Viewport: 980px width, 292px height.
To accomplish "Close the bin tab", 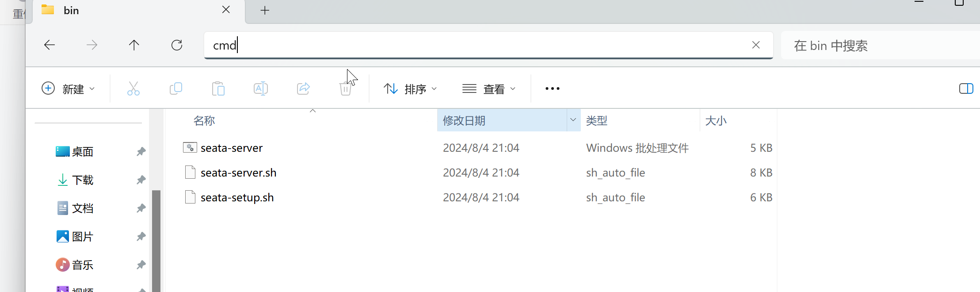I will [x=226, y=10].
